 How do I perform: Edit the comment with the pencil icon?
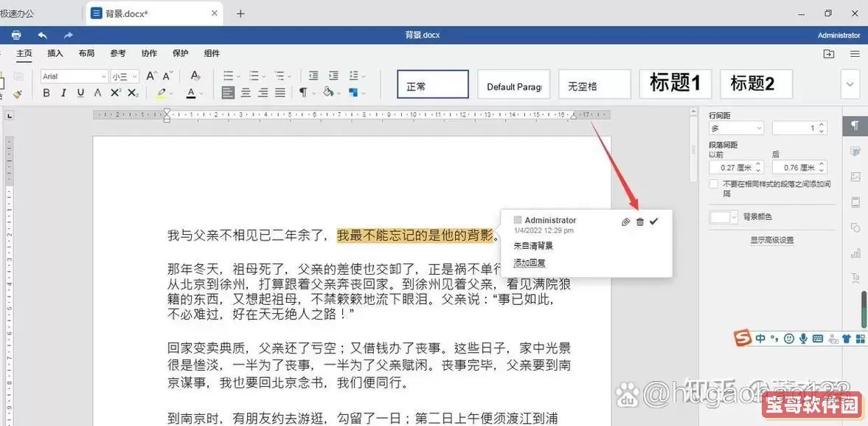pos(626,221)
